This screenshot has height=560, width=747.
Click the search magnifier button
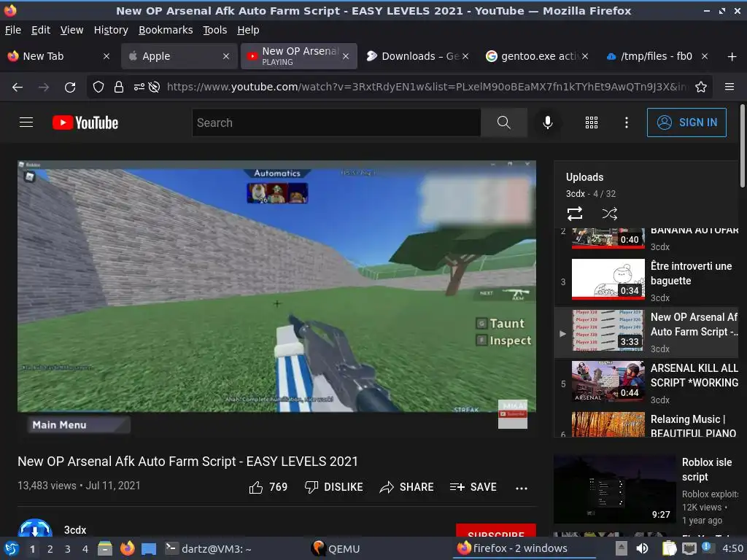503,122
